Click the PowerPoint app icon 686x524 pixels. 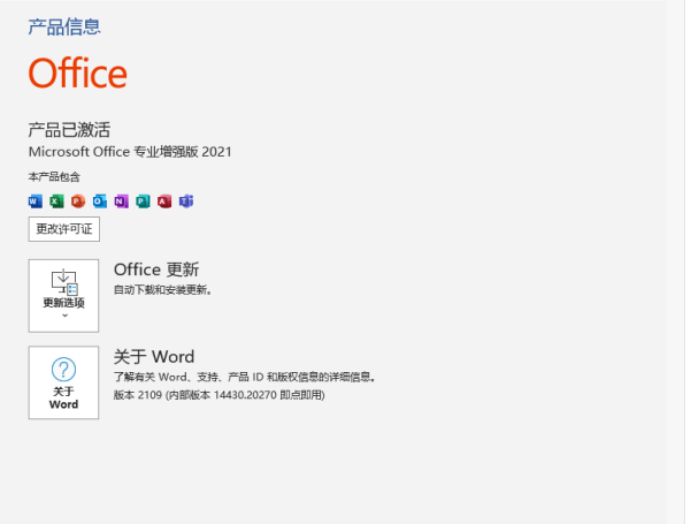[x=78, y=201]
